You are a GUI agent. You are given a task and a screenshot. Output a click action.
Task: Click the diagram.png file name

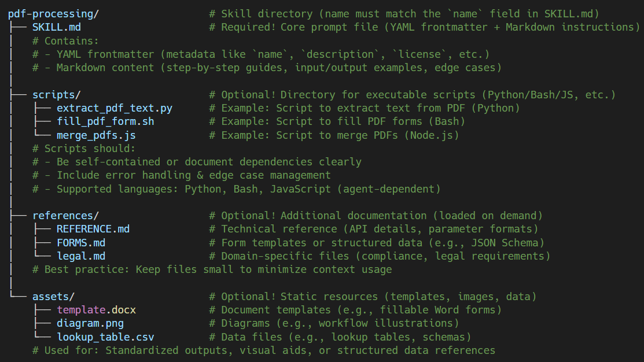90,323
